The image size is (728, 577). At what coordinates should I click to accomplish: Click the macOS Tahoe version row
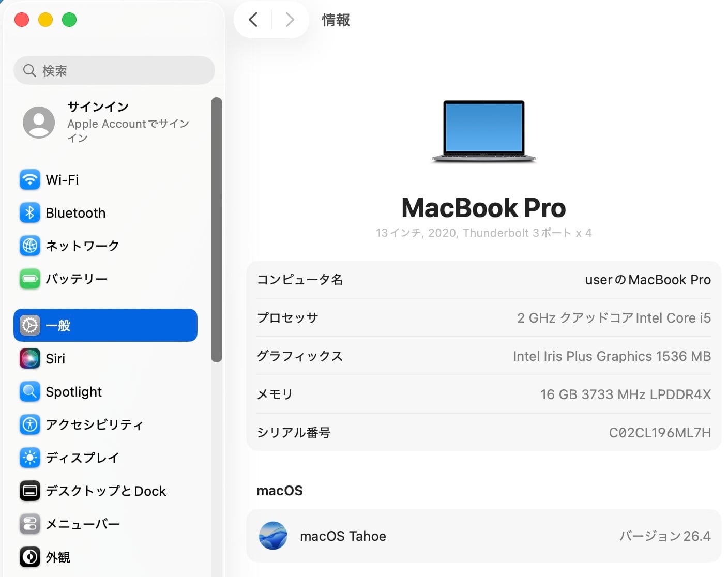point(484,536)
